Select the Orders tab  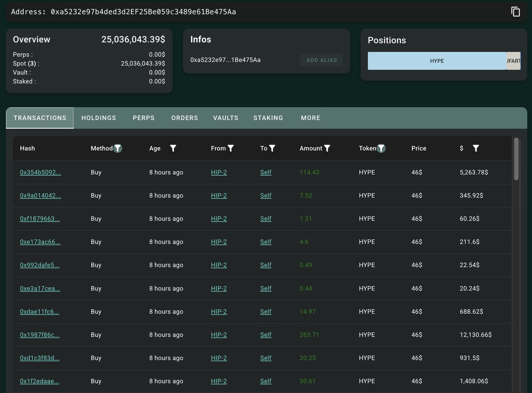pos(185,118)
